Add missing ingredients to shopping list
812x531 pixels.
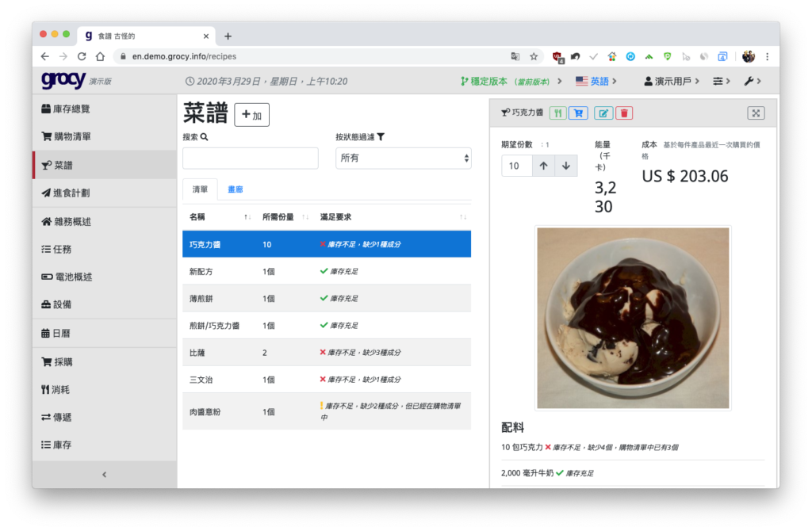pyautogui.click(x=578, y=113)
